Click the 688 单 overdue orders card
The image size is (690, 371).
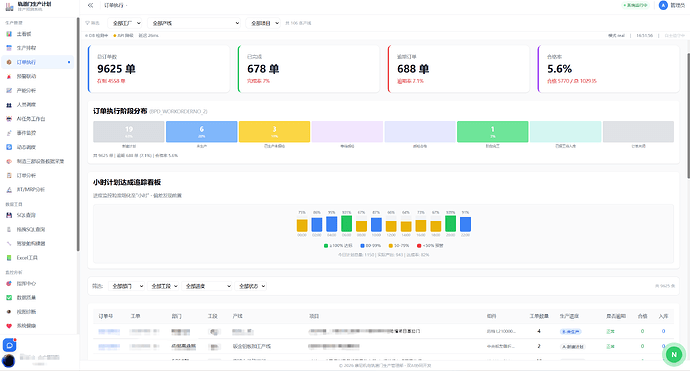click(459, 69)
